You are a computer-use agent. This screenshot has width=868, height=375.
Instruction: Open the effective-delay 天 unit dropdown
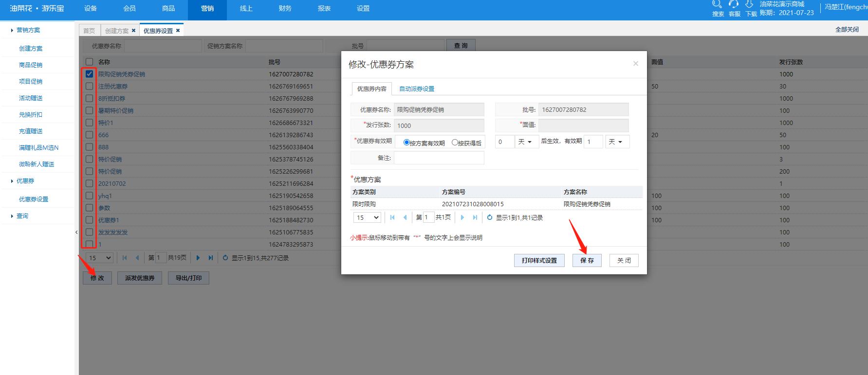tap(527, 142)
